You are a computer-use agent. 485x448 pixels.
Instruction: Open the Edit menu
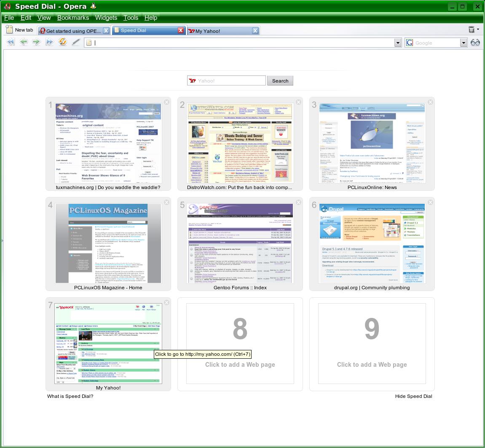[26, 18]
